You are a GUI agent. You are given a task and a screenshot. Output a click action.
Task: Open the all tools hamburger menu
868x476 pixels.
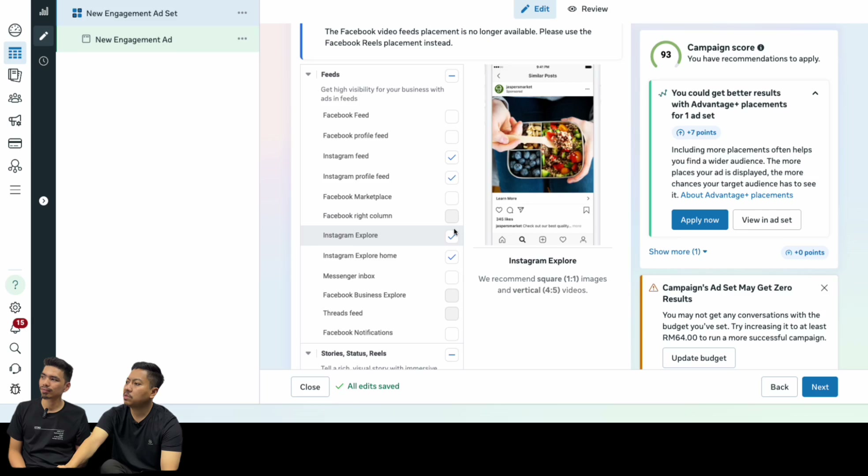tap(15, 190)
